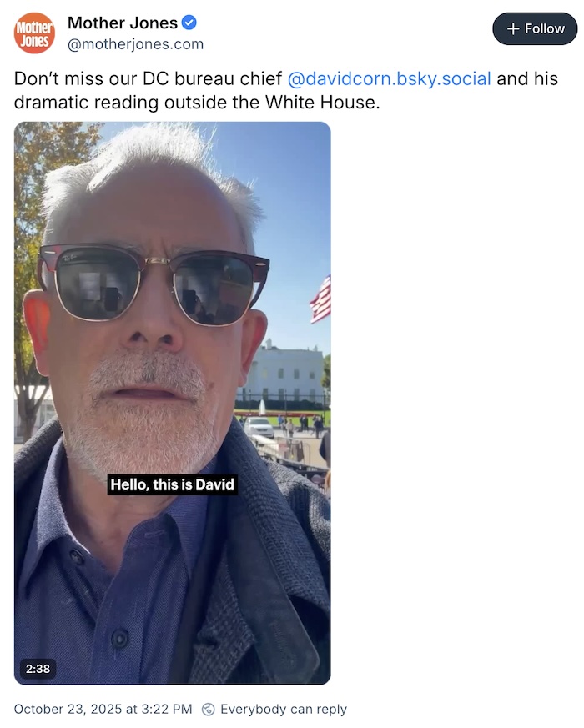The width and height of the screenshot is (584, 728).
Task: Play the embedded video post
Action: (173, 403)
